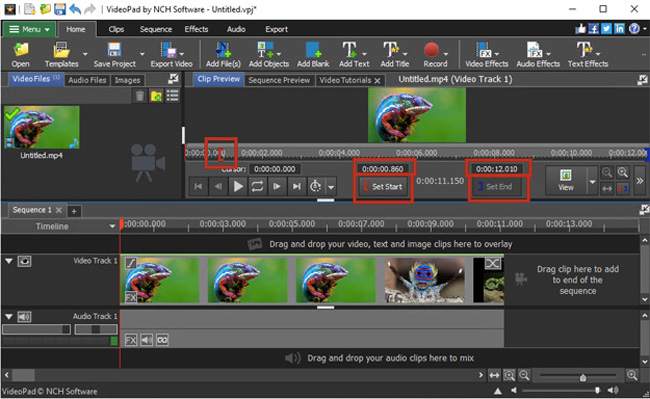Toggle loop playback in the clip preview
Image resolution: width=650 pixels, height=399 pixels.
(x=257, y=186)
